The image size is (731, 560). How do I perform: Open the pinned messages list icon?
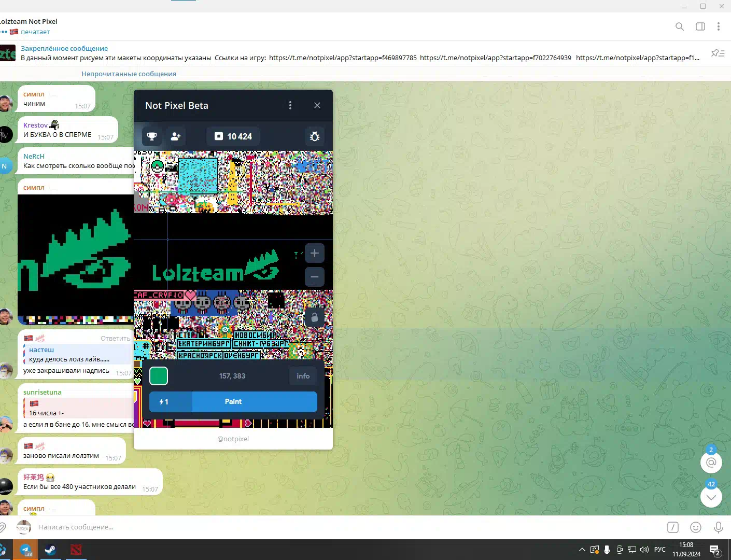click(x=718, y=53)
